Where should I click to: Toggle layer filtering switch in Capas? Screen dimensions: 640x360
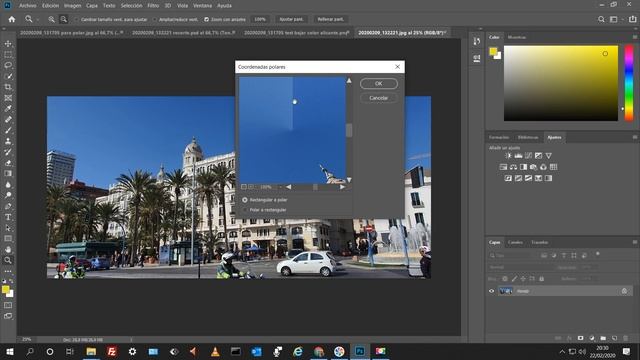click(598, 254)
